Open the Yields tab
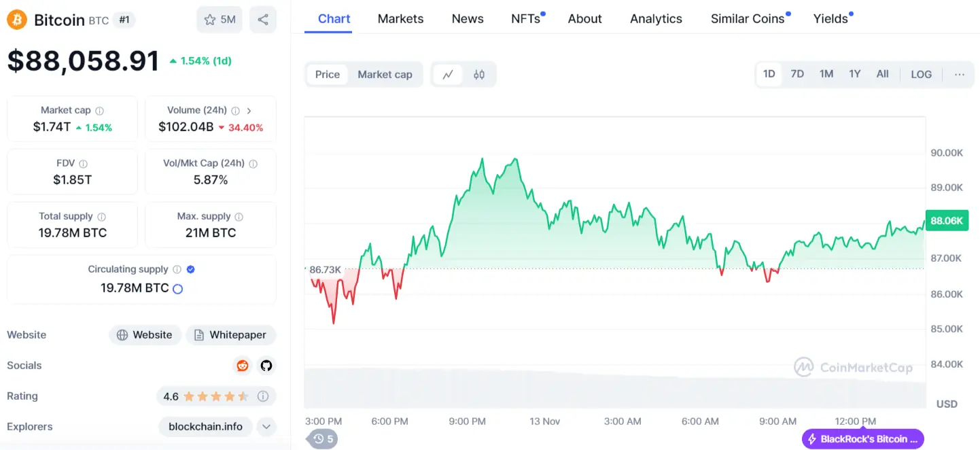Screen dimensions: 980x450 click(831, 19)
